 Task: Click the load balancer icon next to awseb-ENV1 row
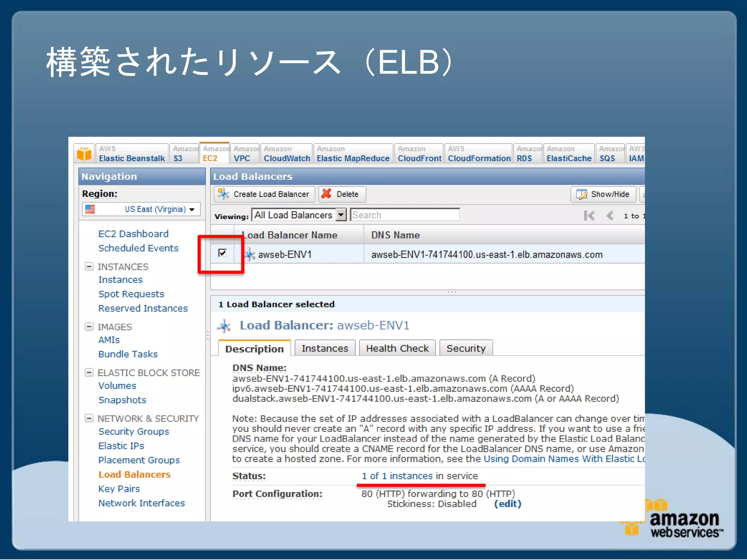point(250,254)
